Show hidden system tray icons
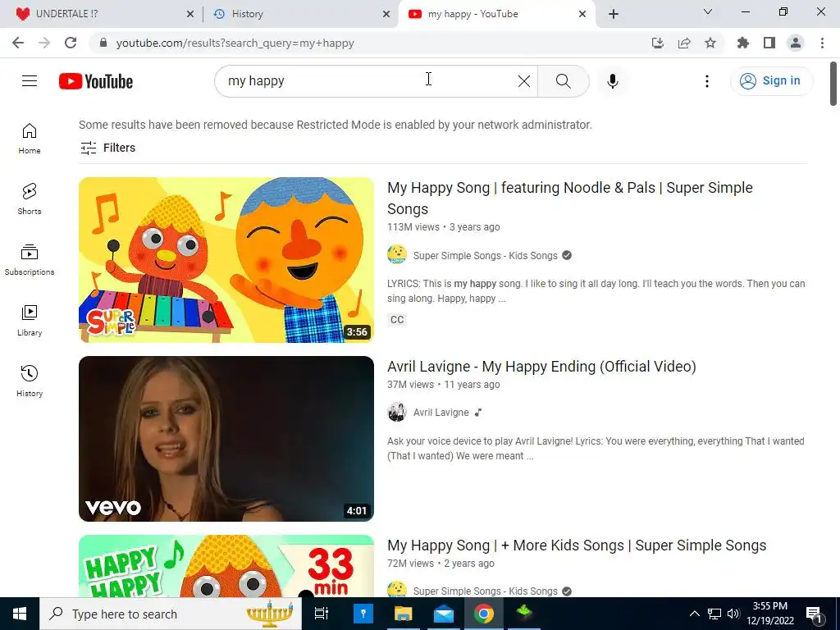 (694, 614)
